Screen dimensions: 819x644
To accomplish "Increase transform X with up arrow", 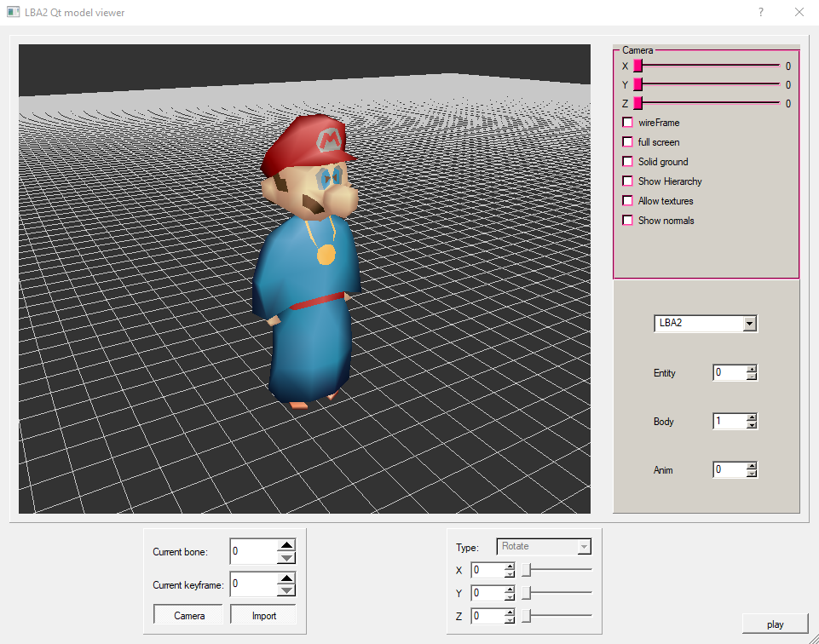I will point(510,566).
